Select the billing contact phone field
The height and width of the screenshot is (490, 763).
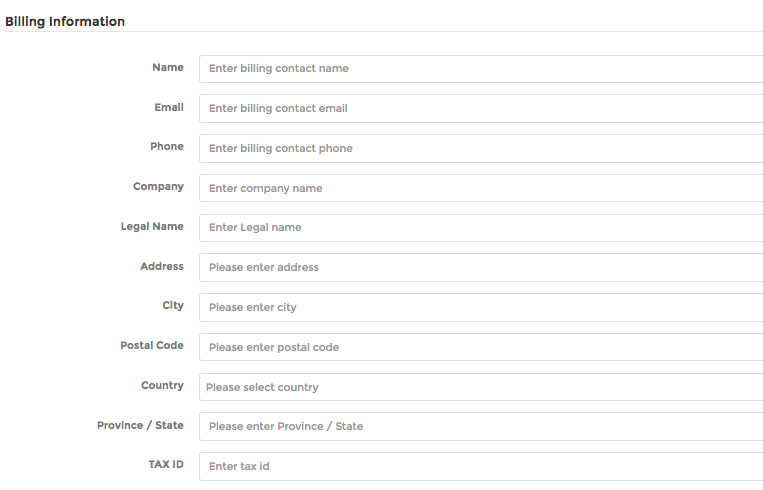480,148
